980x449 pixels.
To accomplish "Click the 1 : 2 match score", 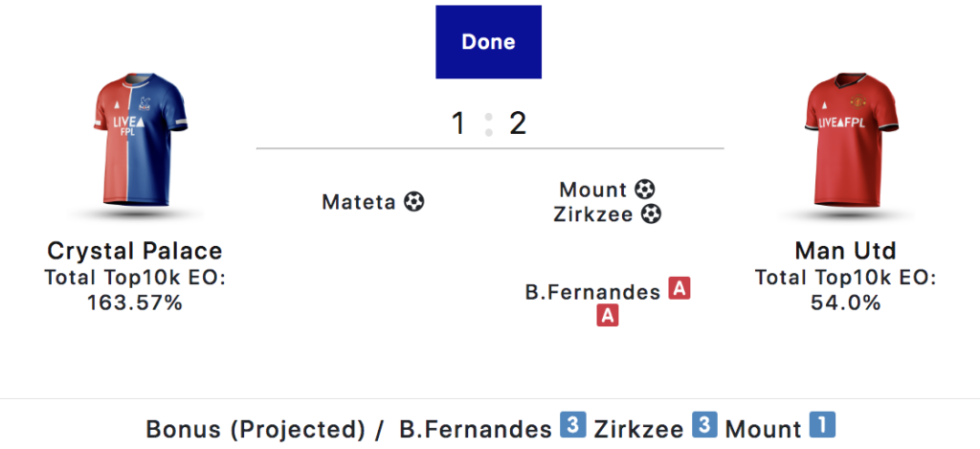I will click(x=489, y=123).
